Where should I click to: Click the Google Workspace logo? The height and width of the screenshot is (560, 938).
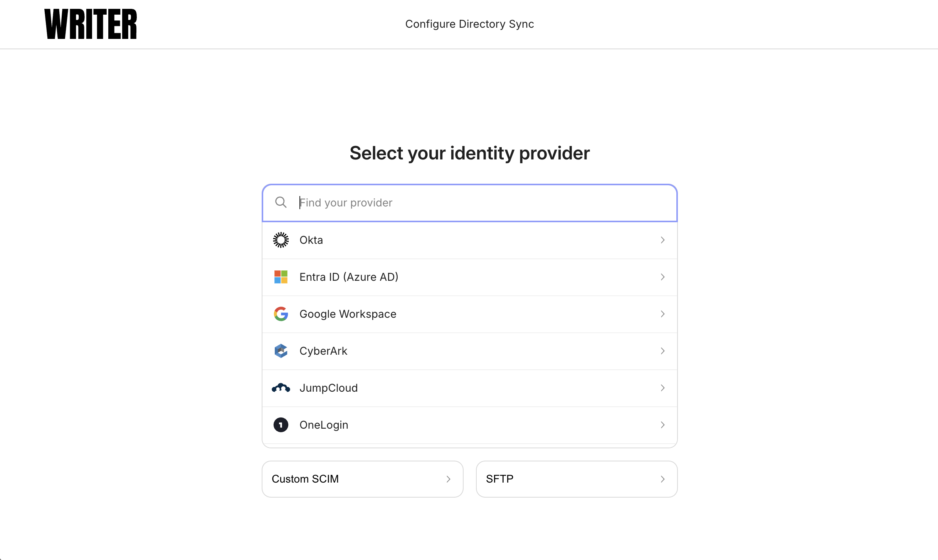(281, 314)
